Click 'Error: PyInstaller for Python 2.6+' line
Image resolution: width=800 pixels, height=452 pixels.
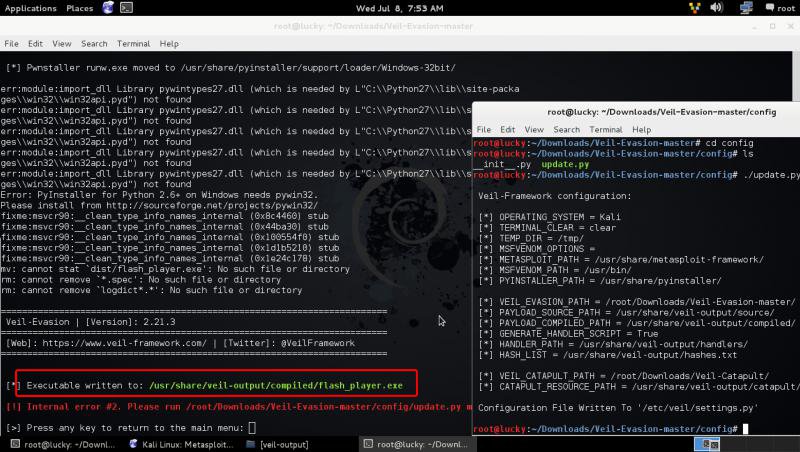point(159,194)
